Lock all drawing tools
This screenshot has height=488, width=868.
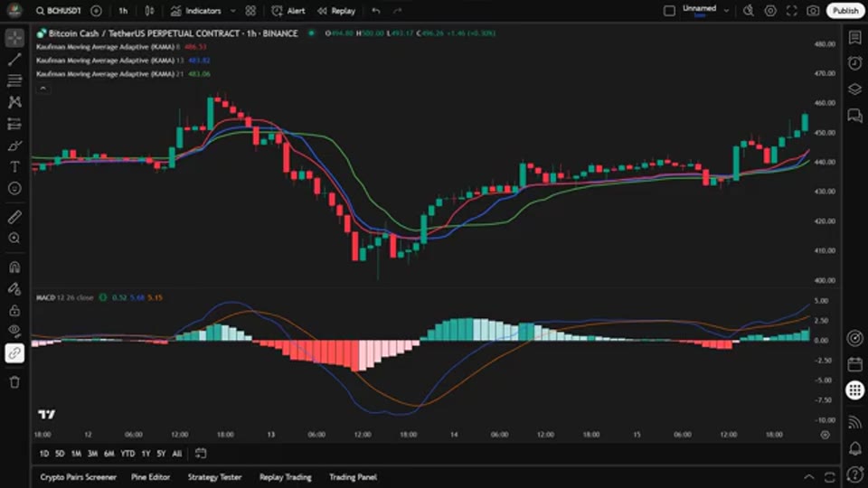[14, 310]
